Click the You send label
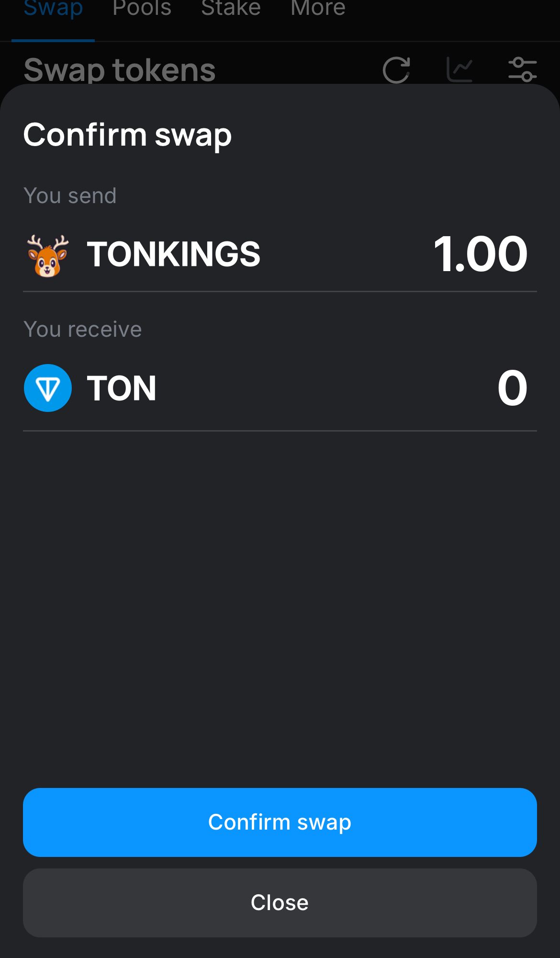 (x=70, y=196)
